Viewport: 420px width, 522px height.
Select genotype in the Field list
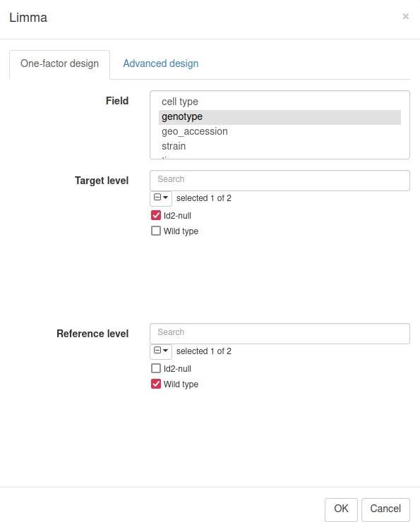coord(280,117)
